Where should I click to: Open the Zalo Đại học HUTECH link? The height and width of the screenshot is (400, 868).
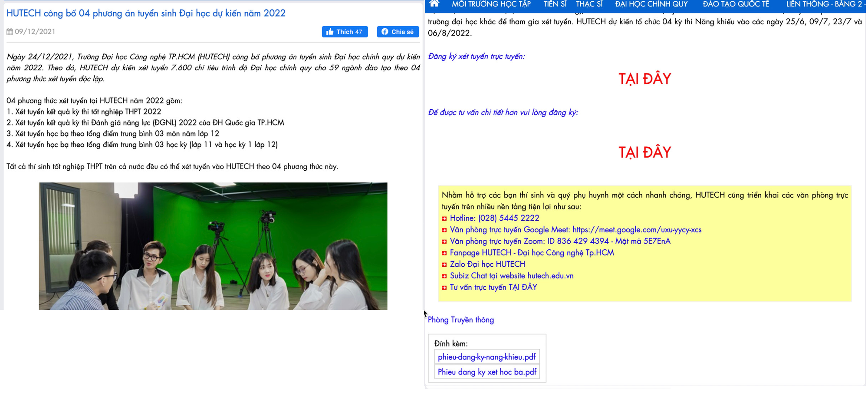point(487,264)
